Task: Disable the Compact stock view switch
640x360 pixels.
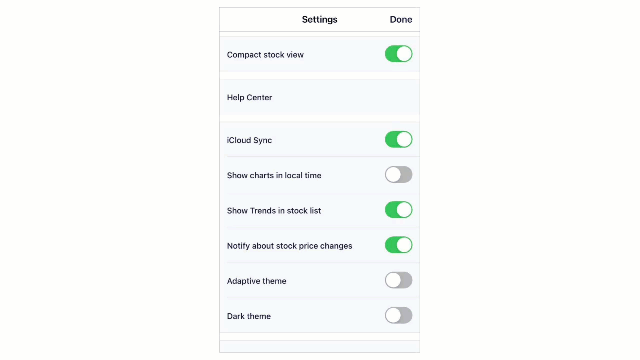Action: [398, 54]
